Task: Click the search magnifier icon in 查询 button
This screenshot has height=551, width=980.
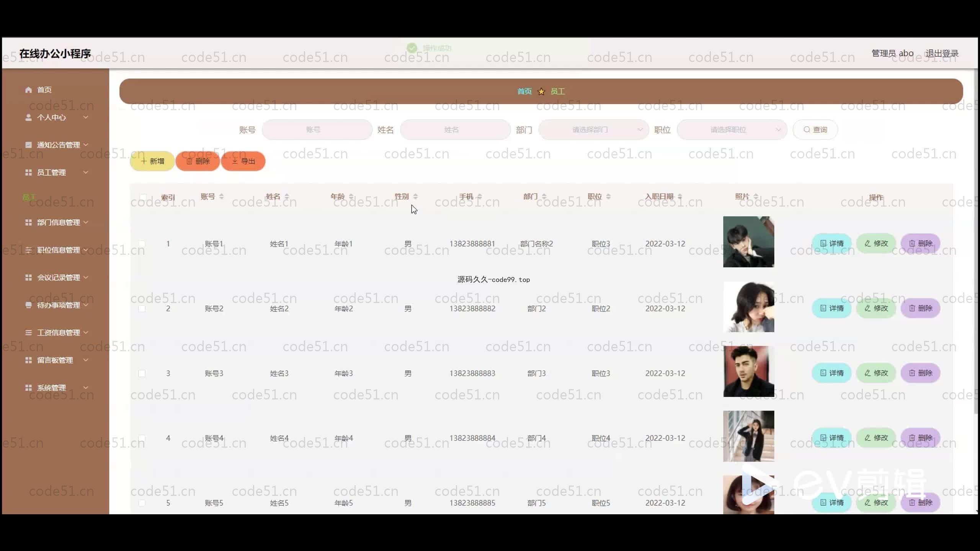Action: (x=807, y=130)
